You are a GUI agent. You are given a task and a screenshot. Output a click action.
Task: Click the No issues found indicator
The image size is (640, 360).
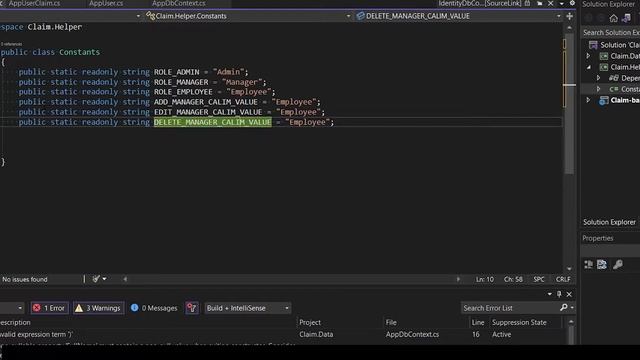[25, 279]
